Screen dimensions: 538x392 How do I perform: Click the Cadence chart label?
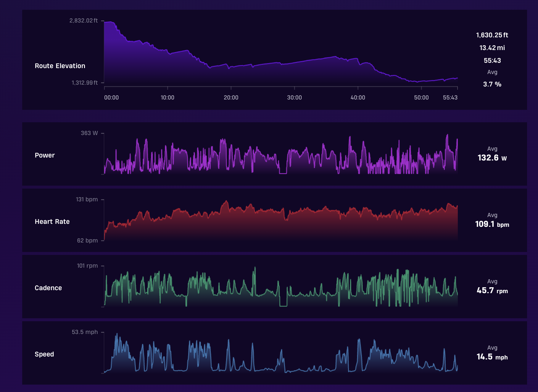[48, 288]
